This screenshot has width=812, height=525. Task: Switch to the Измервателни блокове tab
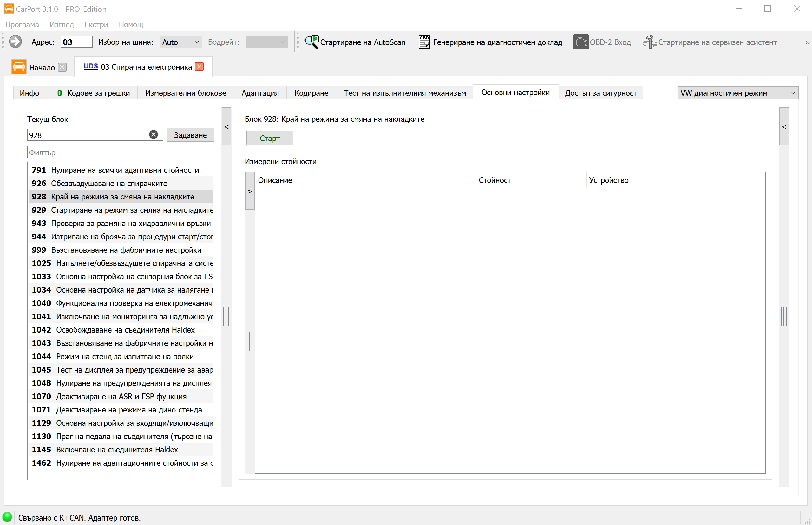pyautogui.click(x=186, y=93)
